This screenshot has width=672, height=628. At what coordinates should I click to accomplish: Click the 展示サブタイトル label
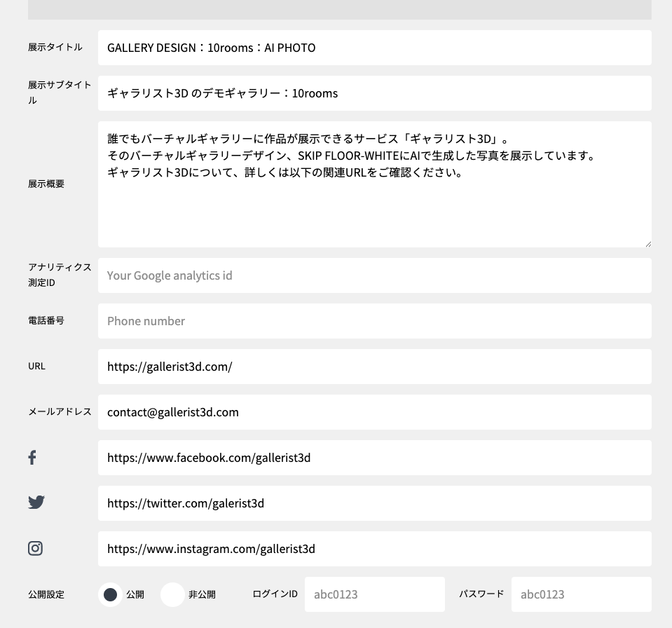click(60, 93)
